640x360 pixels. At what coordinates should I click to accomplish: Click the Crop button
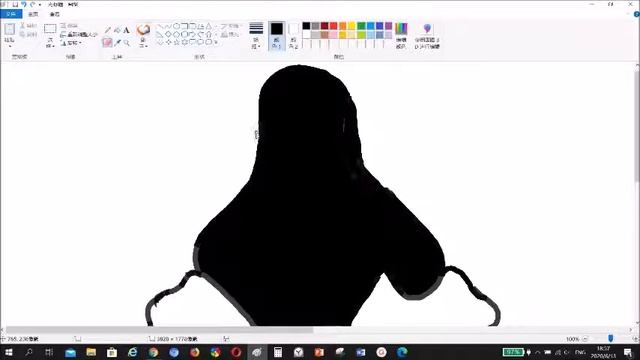(69, 26)
